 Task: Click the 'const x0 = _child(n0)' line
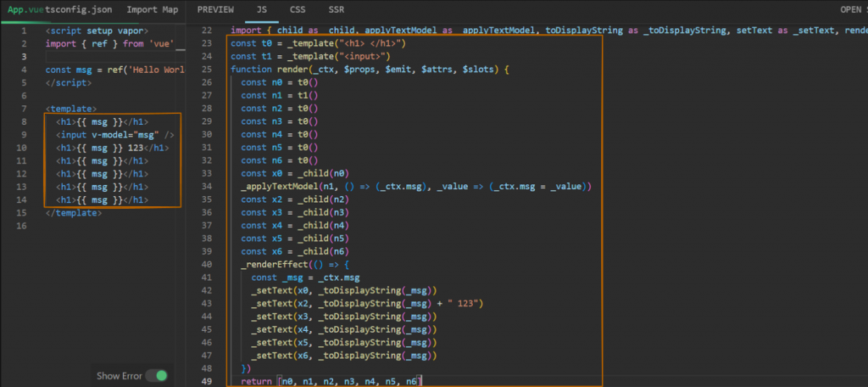coord(295,173)
